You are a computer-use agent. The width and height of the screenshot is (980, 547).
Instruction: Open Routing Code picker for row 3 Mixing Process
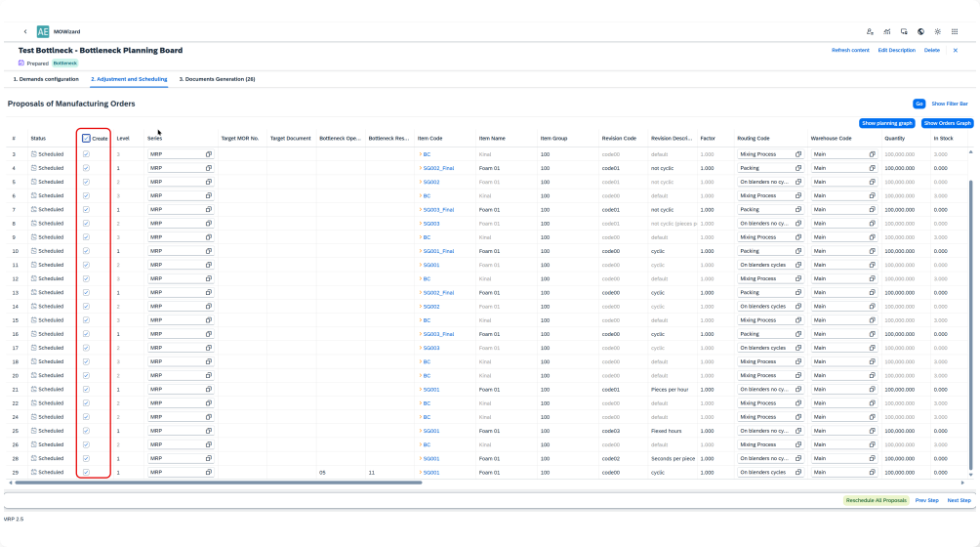coord(798,154)
